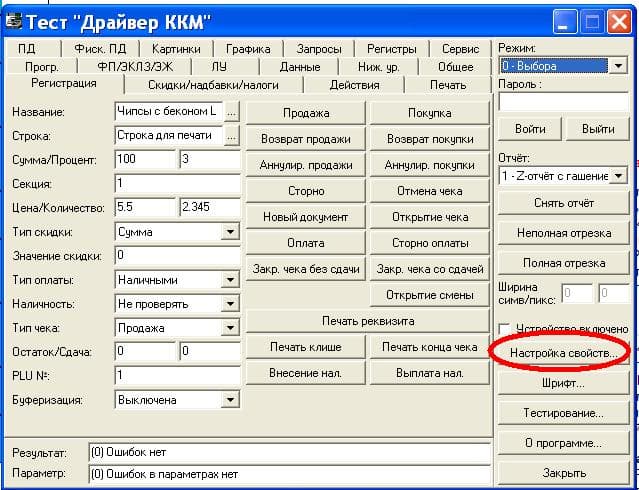
Task: Select the Регистры tab
Action: tap(392, 49)
